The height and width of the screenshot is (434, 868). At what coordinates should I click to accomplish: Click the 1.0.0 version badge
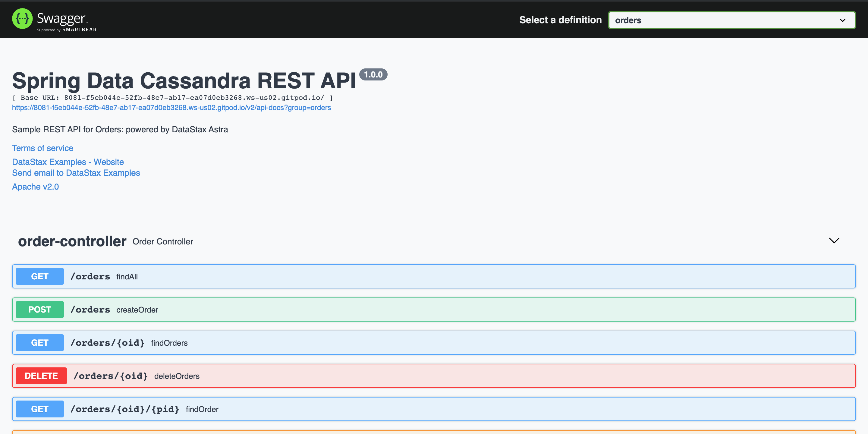(373, 74)
